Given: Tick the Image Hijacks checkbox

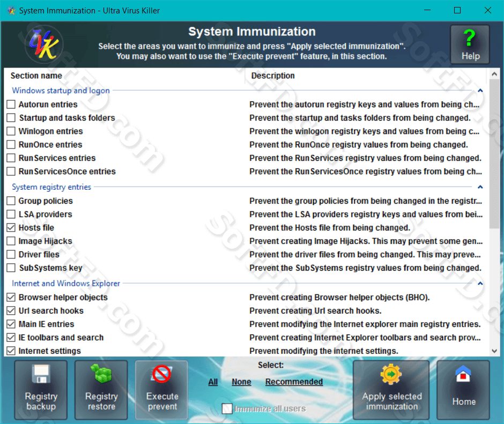Looking at the screenshot, I should coord(11,241).
